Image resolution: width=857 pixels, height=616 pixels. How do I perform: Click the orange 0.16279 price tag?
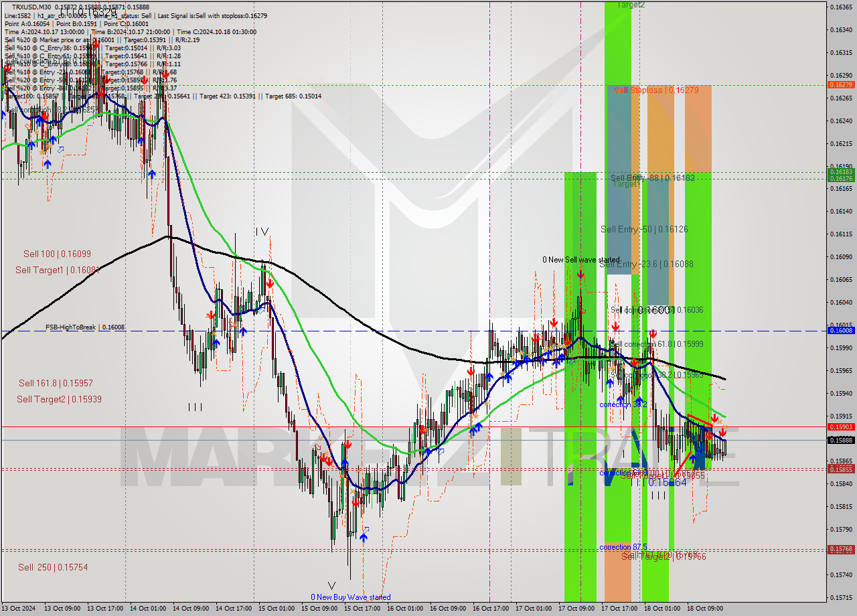840,85
